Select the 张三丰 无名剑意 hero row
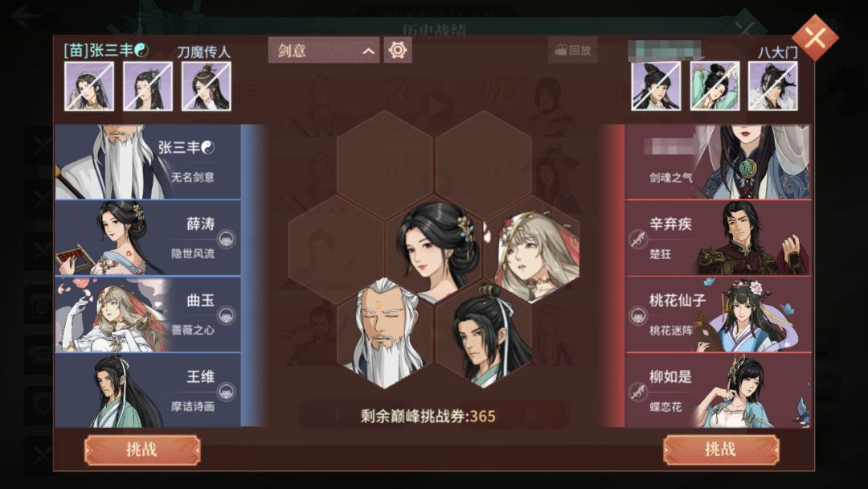 pyautogui.click(x=148, y=162)
